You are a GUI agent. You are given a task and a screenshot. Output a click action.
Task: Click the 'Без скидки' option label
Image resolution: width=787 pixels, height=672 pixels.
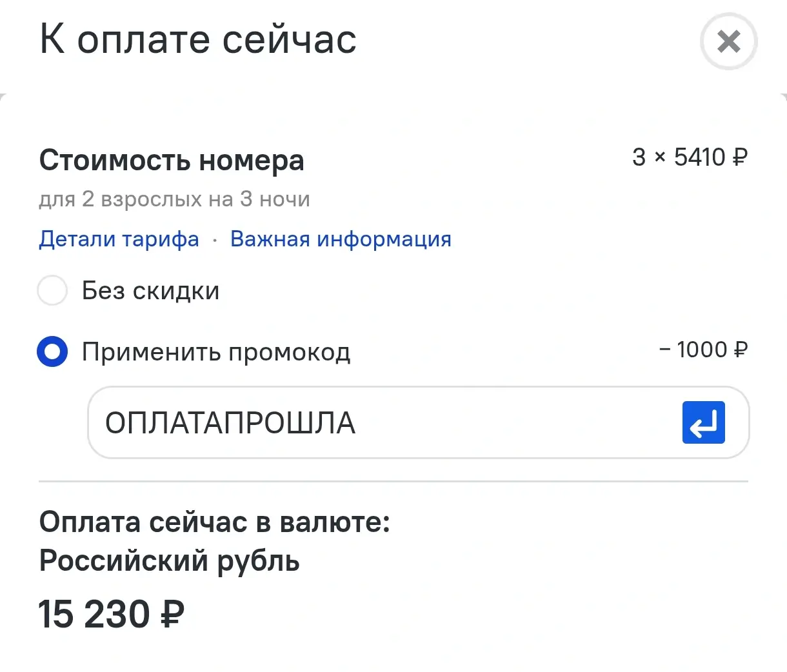(x=150, y=291)
